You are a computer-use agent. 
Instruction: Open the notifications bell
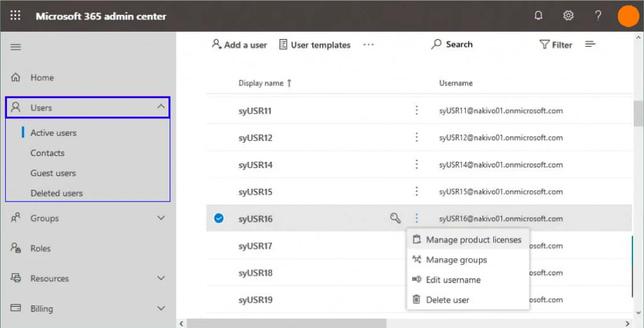[x=538, y=16]
